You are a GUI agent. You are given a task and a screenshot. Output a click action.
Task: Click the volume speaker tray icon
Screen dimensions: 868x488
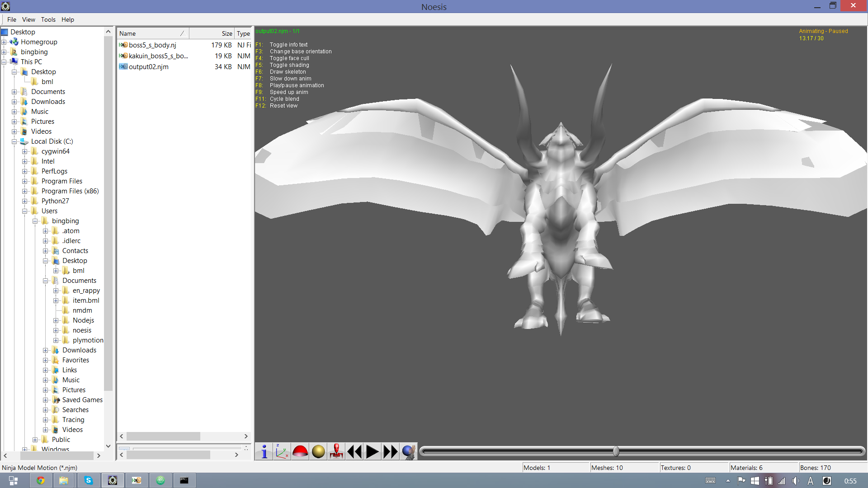(x=796, y=481)
